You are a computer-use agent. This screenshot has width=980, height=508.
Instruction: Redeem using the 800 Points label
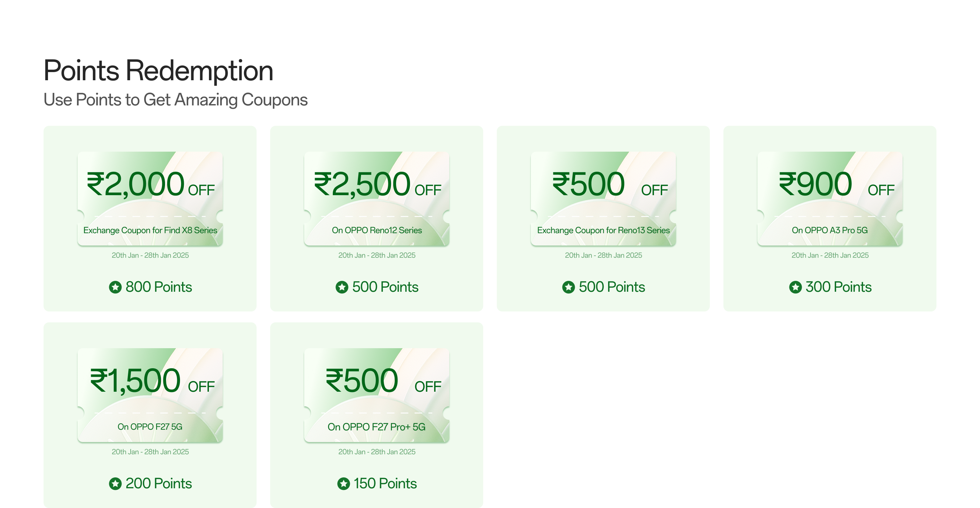pyautogui.click(x=159, y=287)
